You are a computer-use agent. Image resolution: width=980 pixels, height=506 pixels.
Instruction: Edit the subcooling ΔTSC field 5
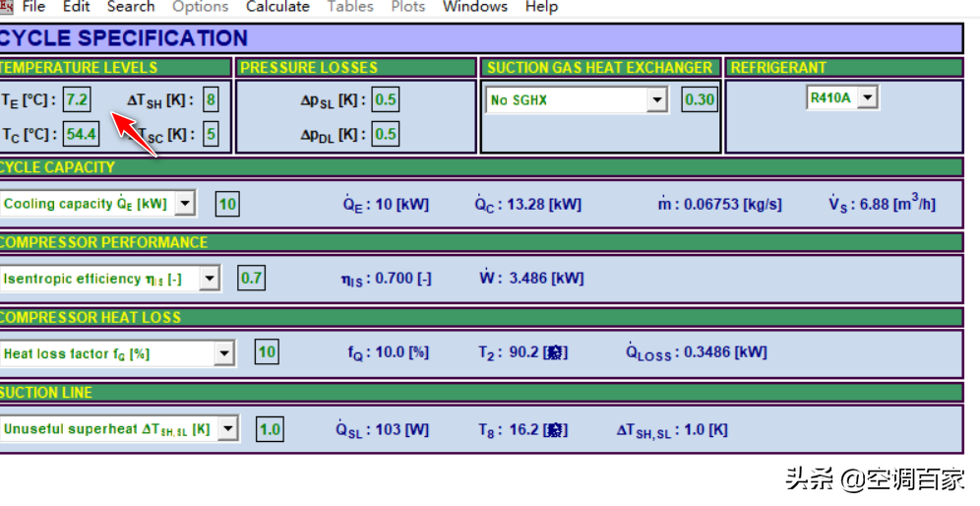point(211,134)
